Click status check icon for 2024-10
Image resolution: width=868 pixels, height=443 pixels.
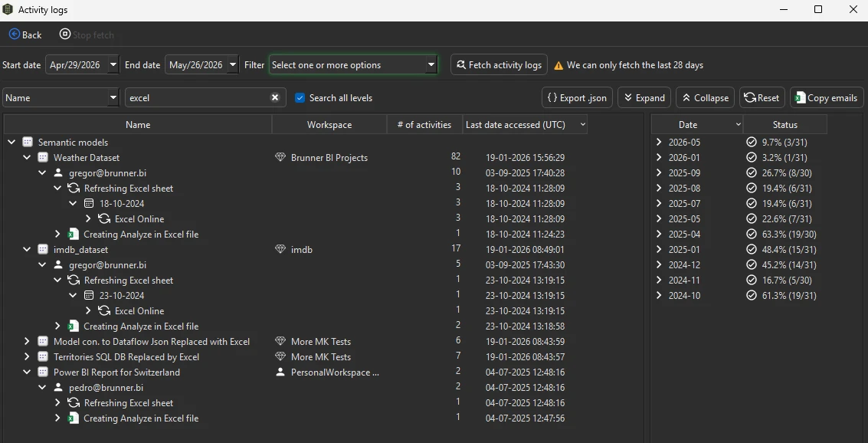pyautogui.click(x=752, y=296)
